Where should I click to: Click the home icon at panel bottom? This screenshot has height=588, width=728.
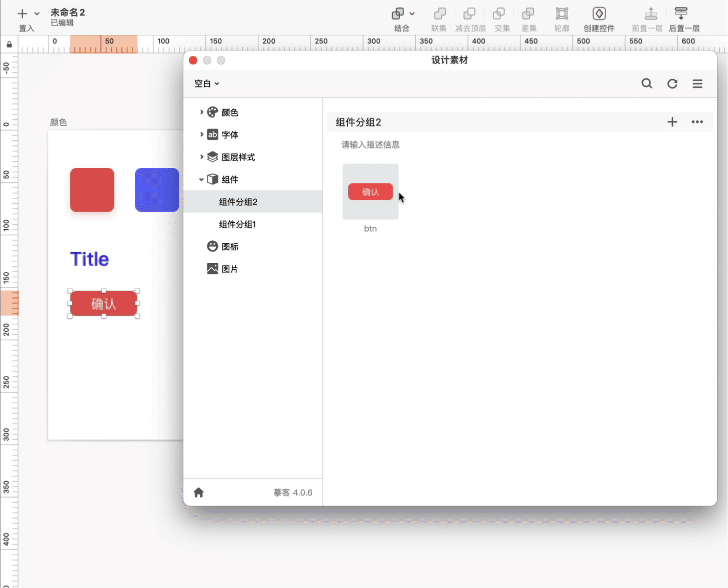tap(199, 492)
